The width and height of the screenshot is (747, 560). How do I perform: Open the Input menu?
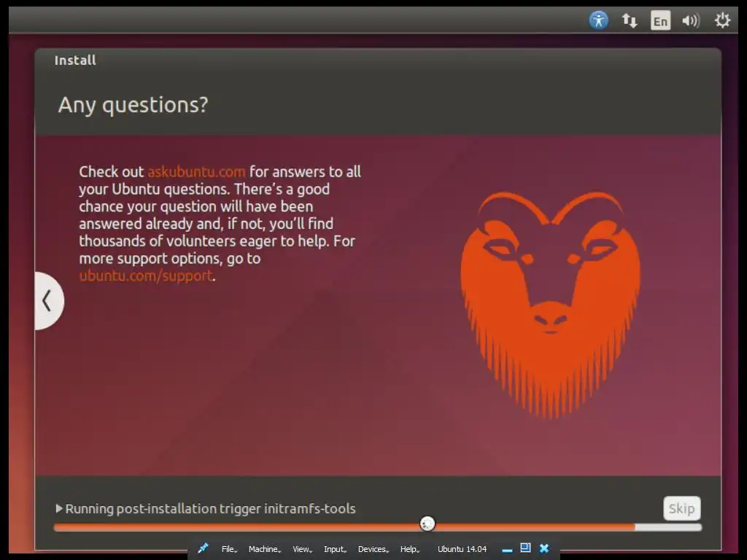pos(335,549)
